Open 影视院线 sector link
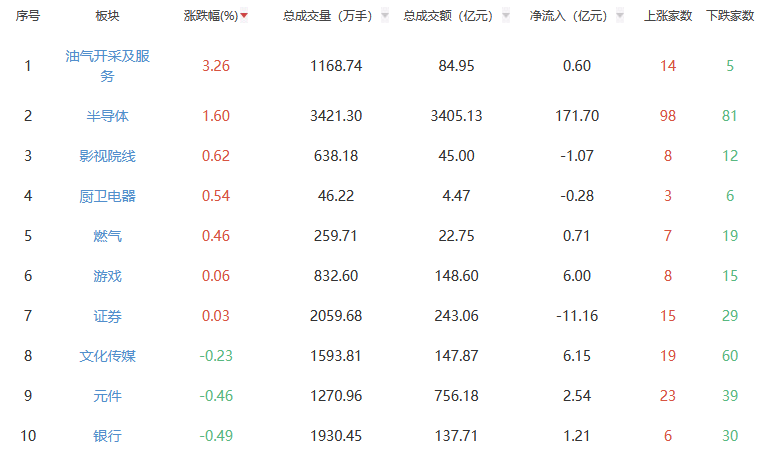The height and width of the screenshot is (449, 764). pos(107,156)
